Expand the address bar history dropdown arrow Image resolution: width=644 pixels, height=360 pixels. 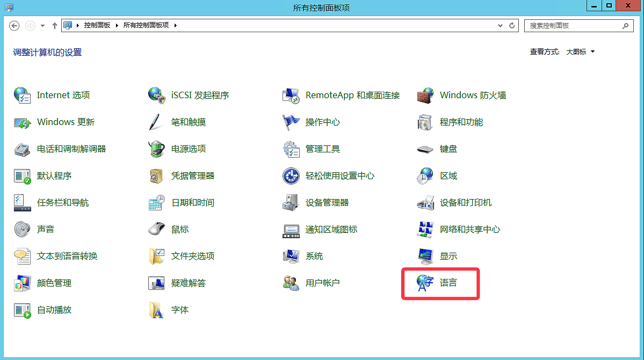[501, 25]
